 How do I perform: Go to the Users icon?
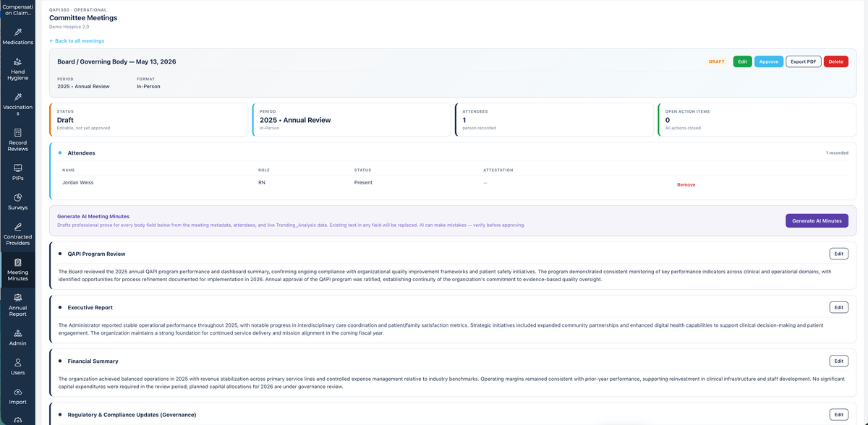click(18, 363)
